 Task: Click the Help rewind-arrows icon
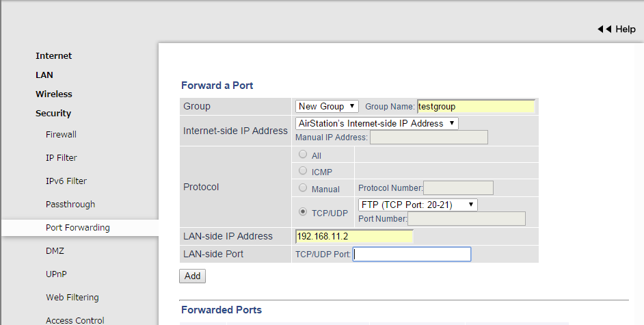click(x=604, y=29)
